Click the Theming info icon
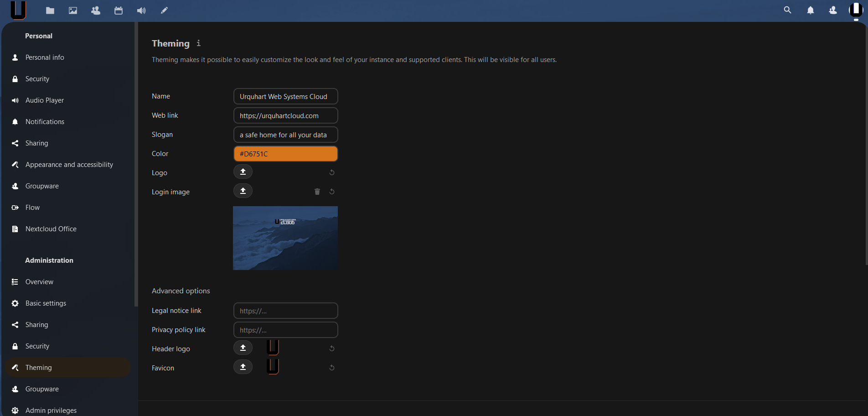Screen dimensions: 868x416 (198, 43)
